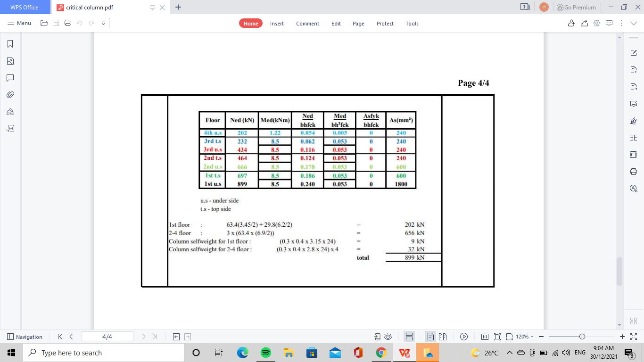Select the Edit PDF icon in the right panel
Image resolution: width=644 pixels, height=362 pixels.
634,53
